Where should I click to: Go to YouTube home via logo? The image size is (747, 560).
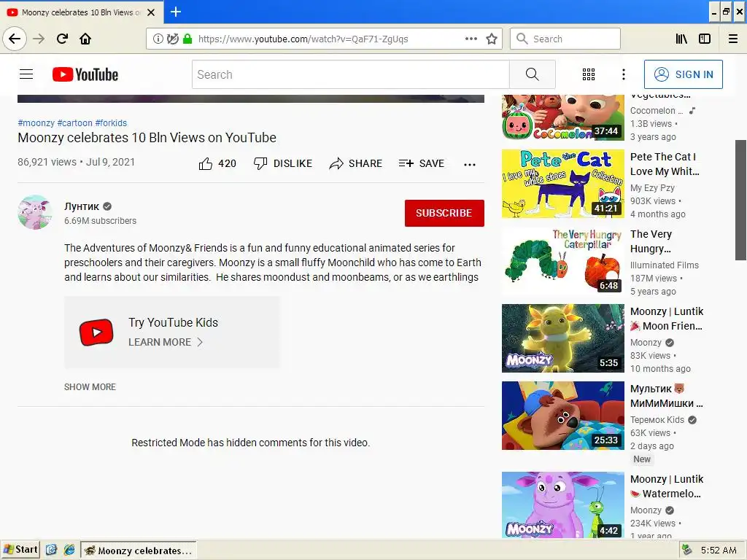coord(85,74)
